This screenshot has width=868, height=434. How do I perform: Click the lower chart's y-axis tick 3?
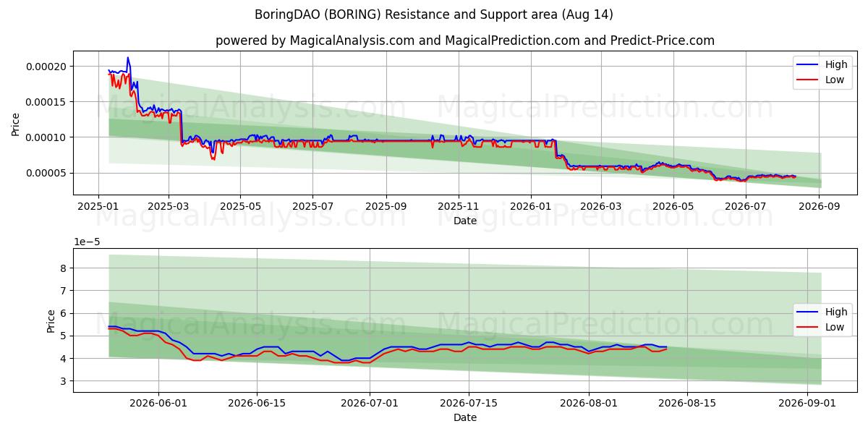(63, 381)
